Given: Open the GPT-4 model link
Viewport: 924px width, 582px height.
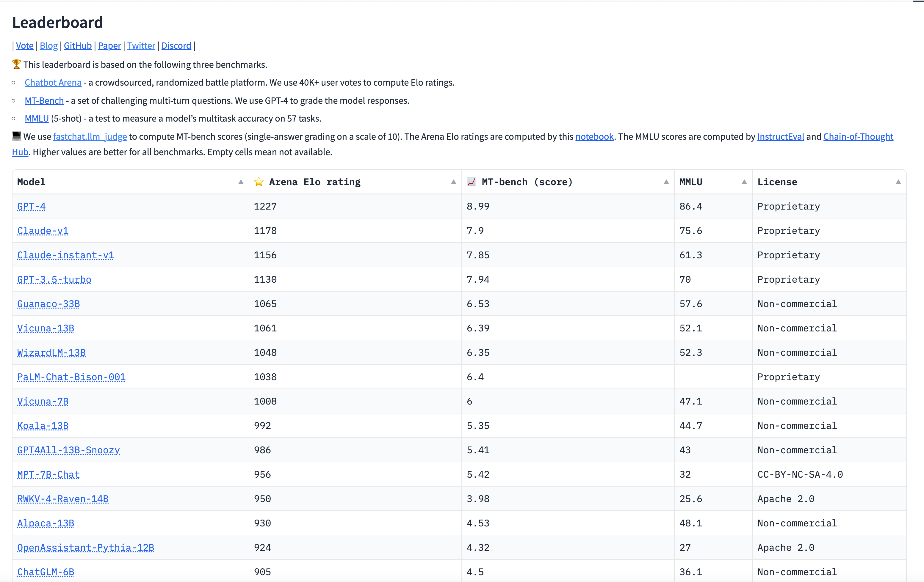Looking at the screenshot, I should (32, 206).
